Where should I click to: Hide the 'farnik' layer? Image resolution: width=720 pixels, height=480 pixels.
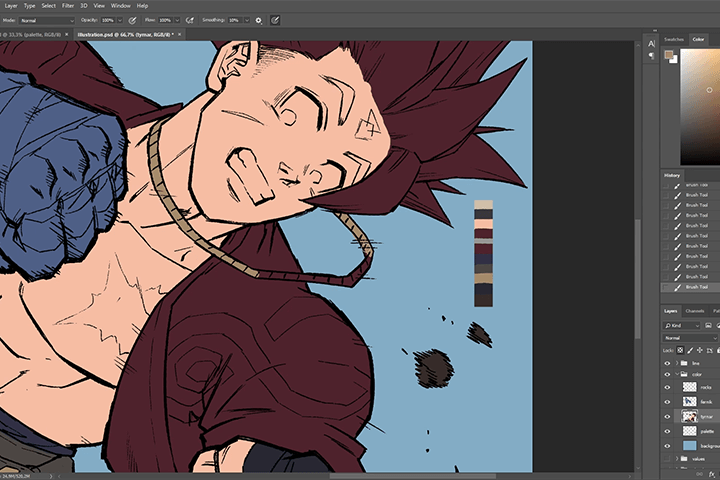pos(667,402)
